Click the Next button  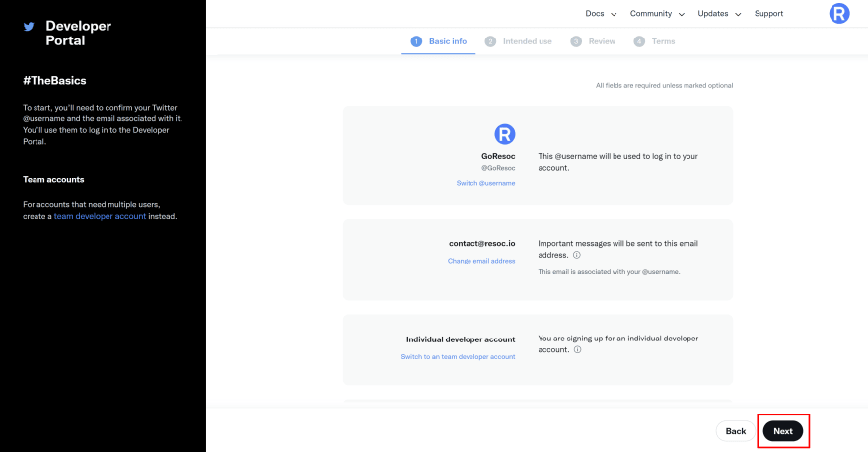pos(783,431)
